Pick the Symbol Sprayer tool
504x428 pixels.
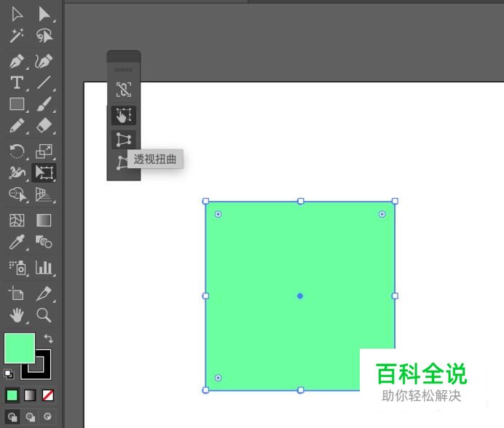(17, 267)
